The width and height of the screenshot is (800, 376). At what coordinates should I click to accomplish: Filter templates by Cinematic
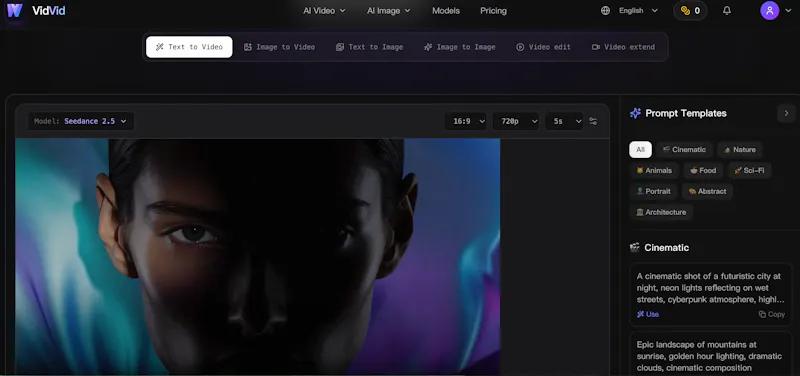[x=684, y=149]
